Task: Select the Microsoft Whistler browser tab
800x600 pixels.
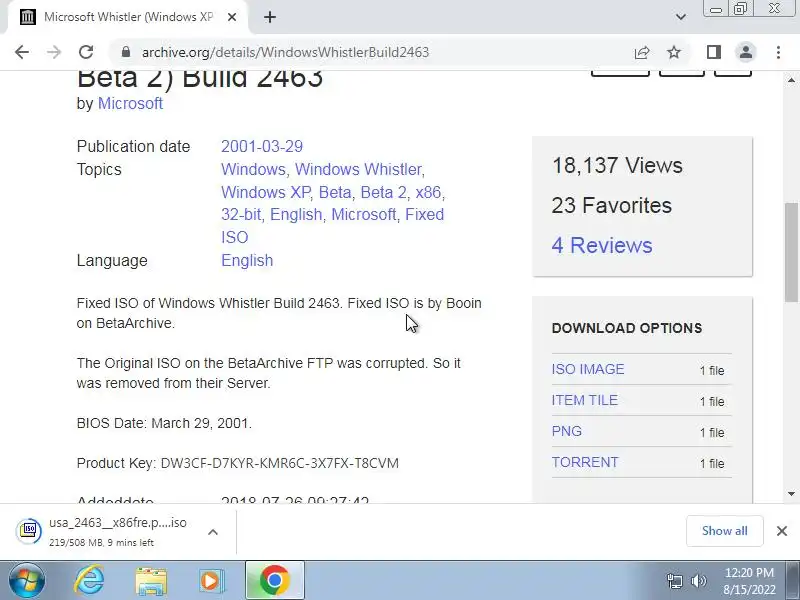Action: [128, 17]
